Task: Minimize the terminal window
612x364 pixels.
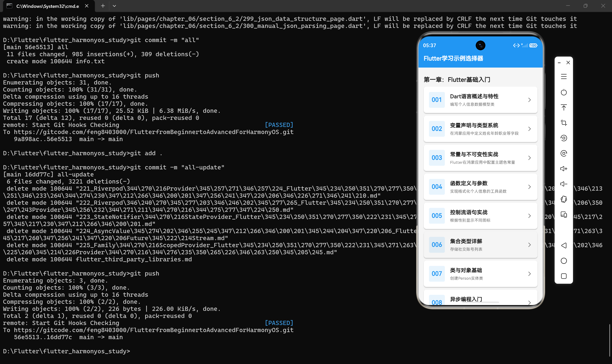Action: pyautogui.click(x=568, y=6)
